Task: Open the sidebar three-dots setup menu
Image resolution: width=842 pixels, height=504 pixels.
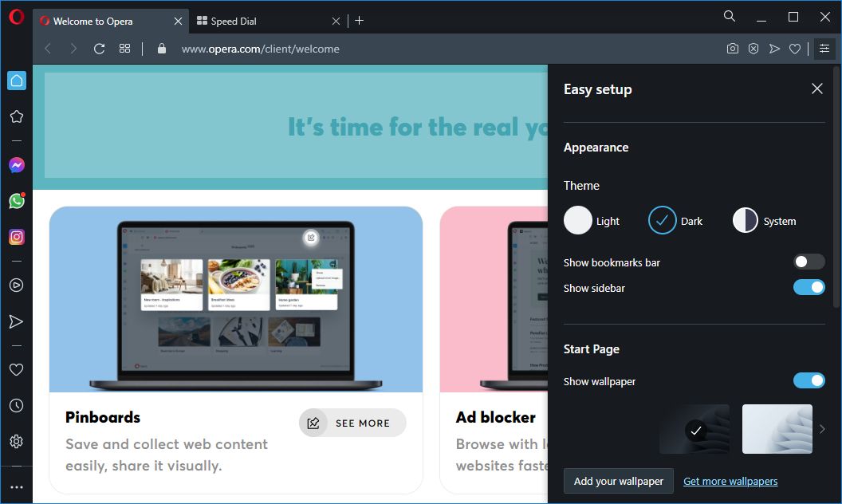Action: click(x=17, y=487)
